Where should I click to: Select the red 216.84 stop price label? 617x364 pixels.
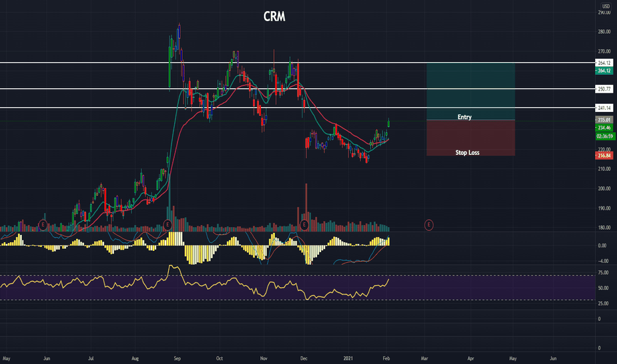coord(604,156)
